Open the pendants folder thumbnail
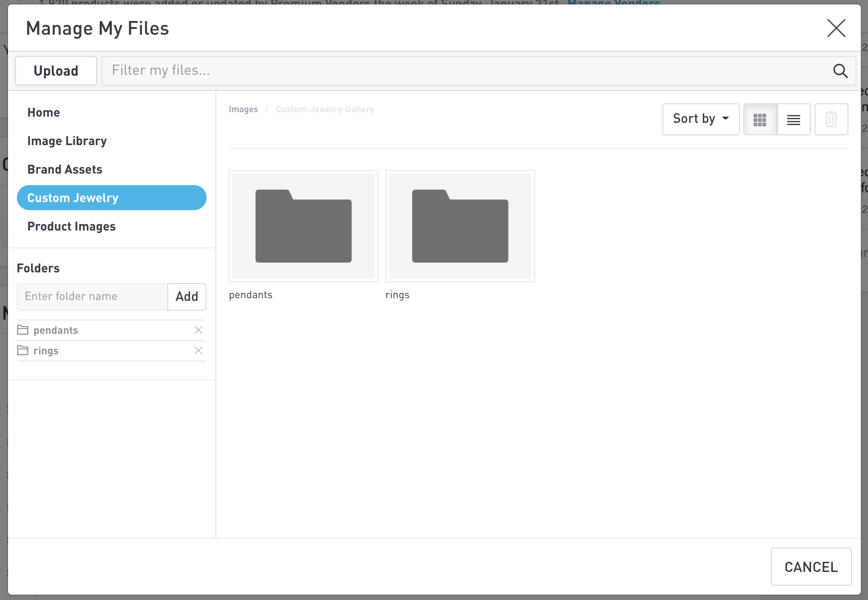The image size is (868, 600). (303, 226)
